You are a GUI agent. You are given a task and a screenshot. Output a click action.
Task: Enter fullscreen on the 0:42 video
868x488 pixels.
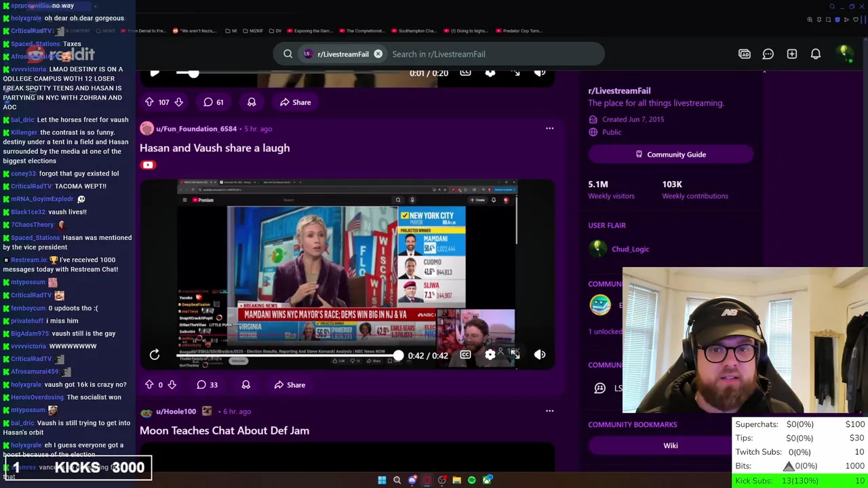point(515,355)
